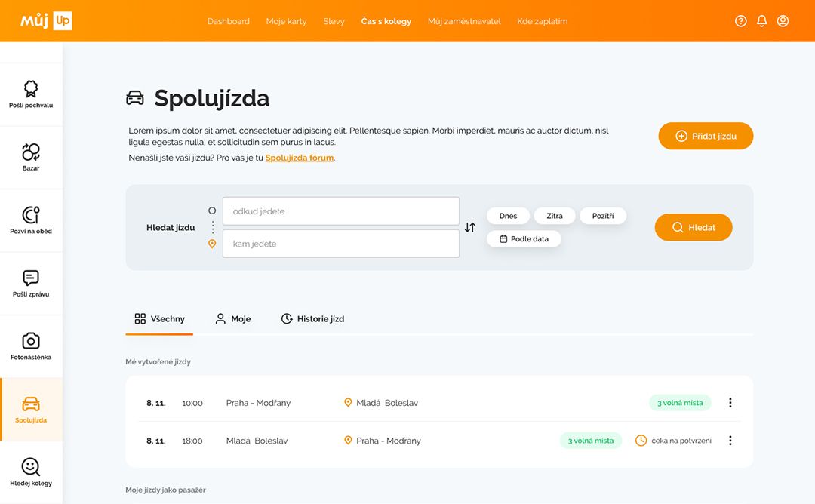
Task: Open Hledej kolegy in sidebar
Action: click(x=31, y=472)
